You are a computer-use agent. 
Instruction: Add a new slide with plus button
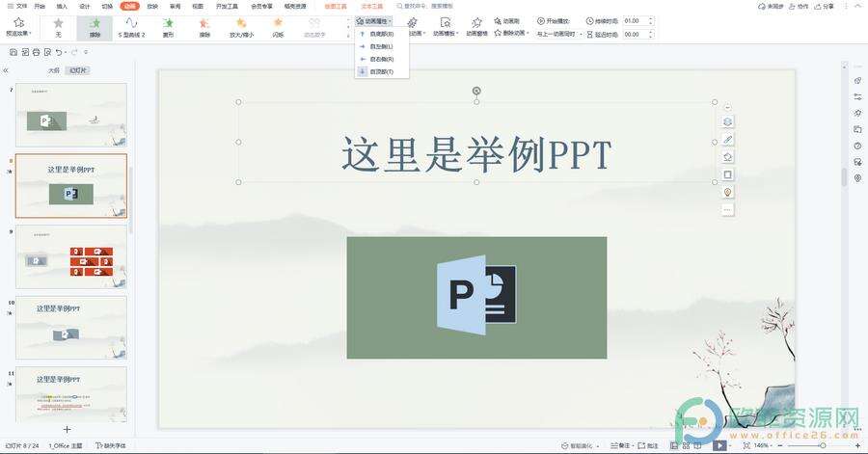[67, 430]
